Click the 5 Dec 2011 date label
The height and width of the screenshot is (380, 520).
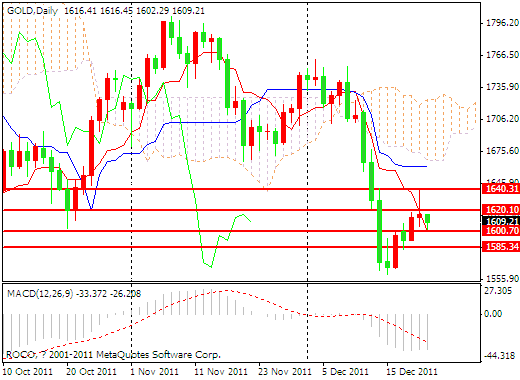[x=345, y=372]
